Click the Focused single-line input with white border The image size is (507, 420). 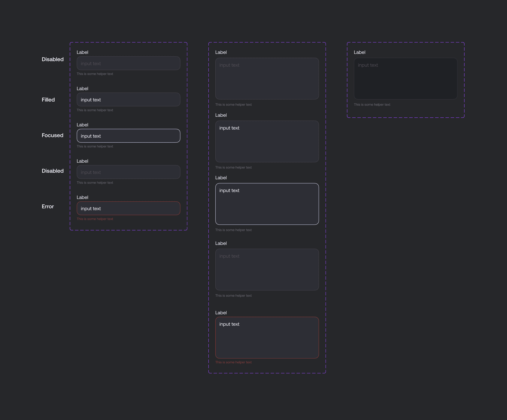pos(128,136)
